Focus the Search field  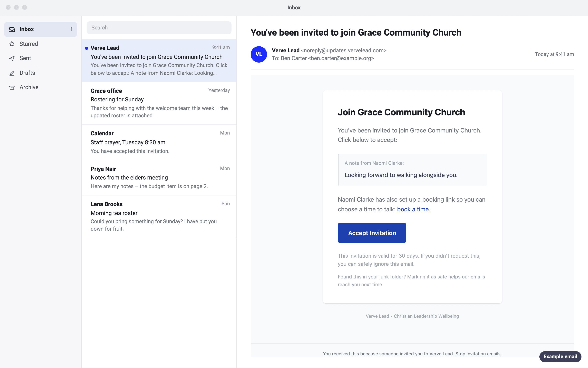(x=159, y=28)
